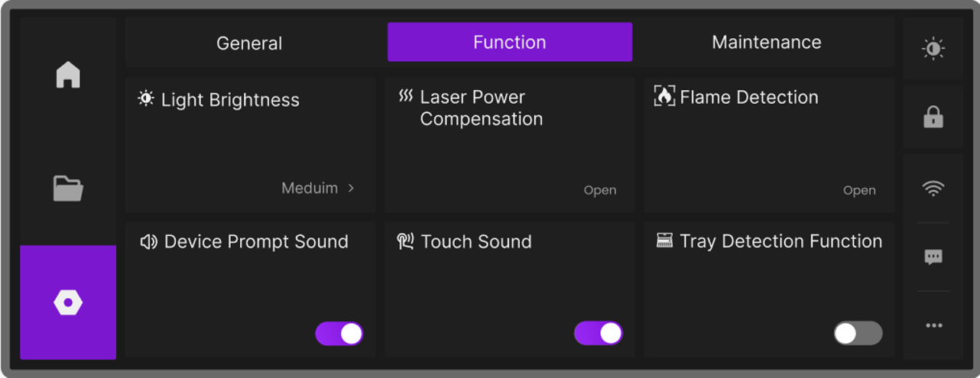Open Wi-Fi settings icon
Screen dimensions: 980x378
(933, 189)
